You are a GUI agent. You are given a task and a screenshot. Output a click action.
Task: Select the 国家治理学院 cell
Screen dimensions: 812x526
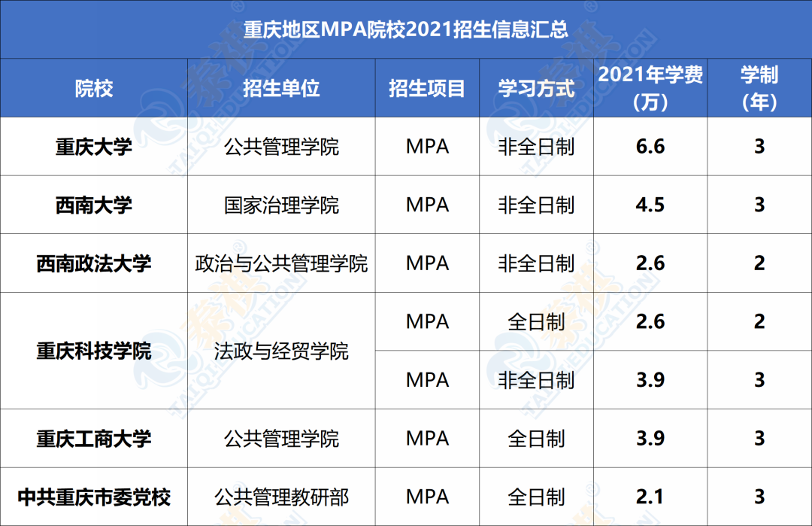pos(281,205)
